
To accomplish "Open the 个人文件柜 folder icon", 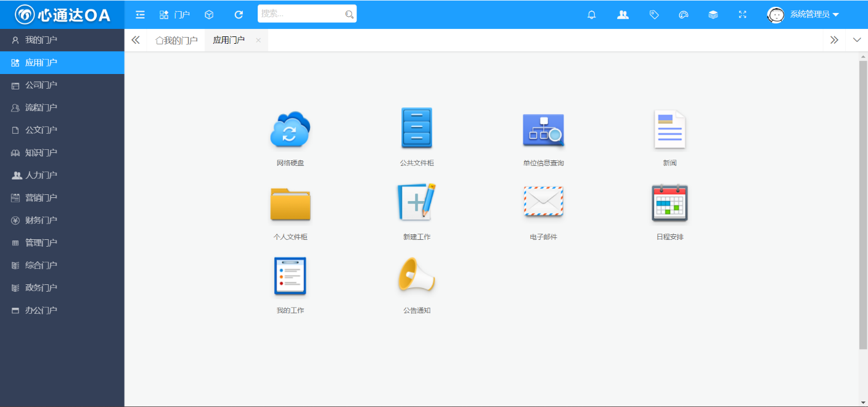I will [x=290, y=203].
